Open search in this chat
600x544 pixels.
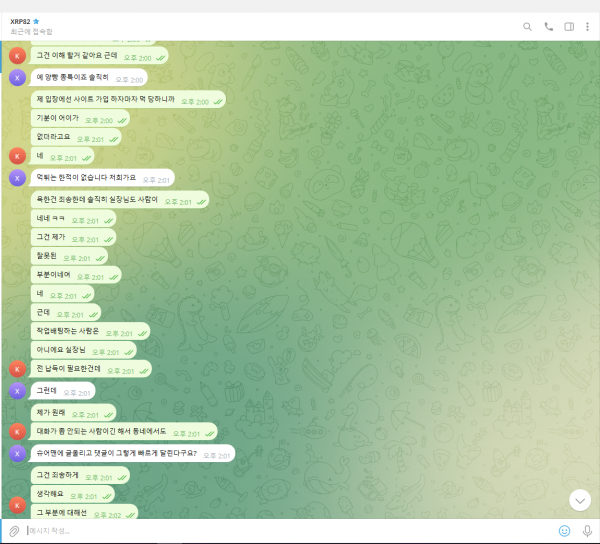527,27
